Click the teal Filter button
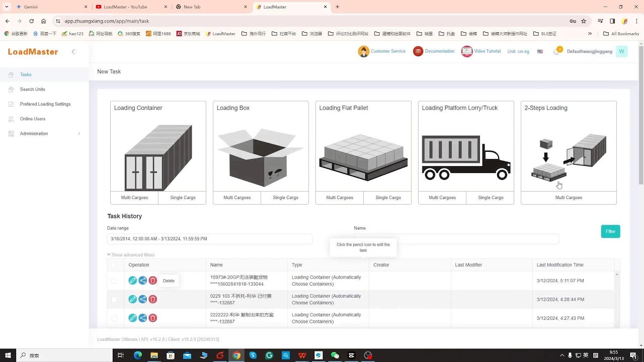Screen dimensions: 644x362 (x=610, y=231)
